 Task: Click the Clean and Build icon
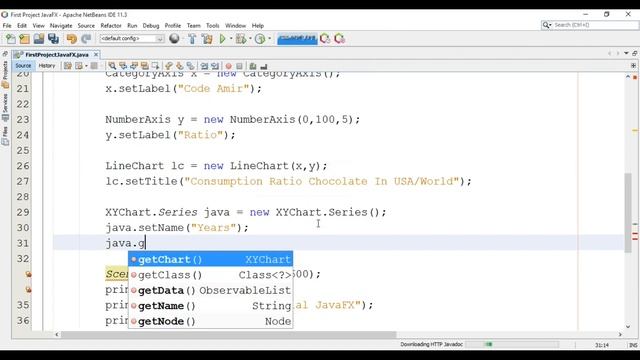click(x=207, y=39)
